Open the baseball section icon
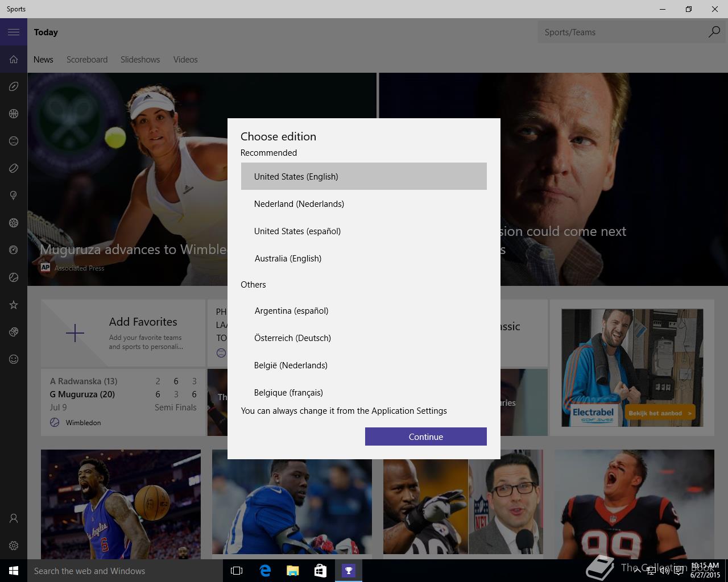The image size is (728, 582). click(14, 141)
